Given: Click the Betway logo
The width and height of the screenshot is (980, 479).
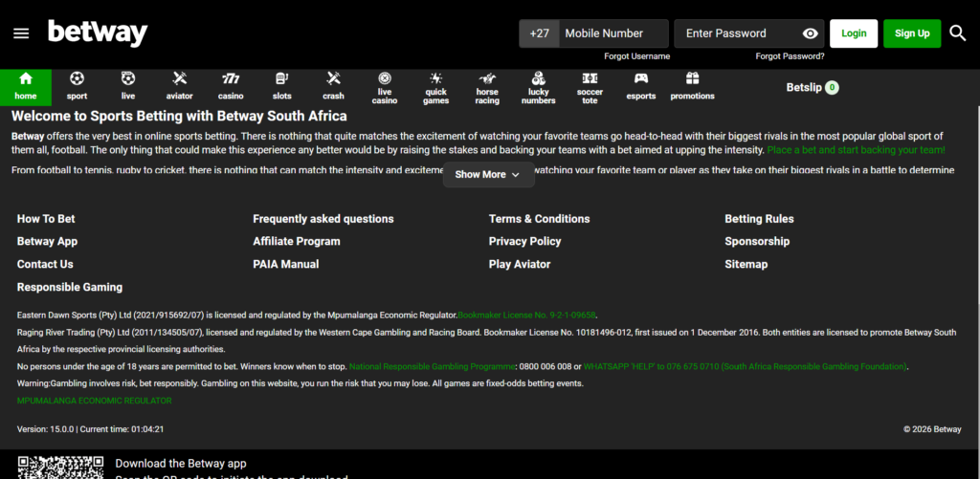Looking at the screenshot, I should [x=99, y=33].
